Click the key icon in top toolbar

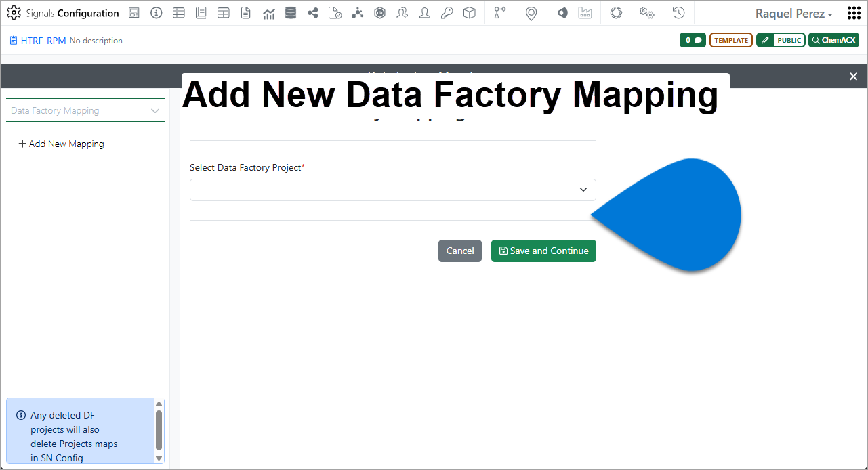pos(447,13)
